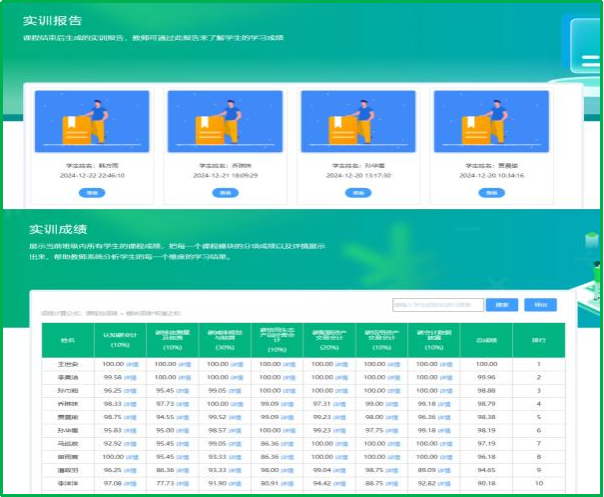The image size is (604, 497).
Task: Open the report illustration dated 2024-12-20 13:17:30
Action: [357, 122]
